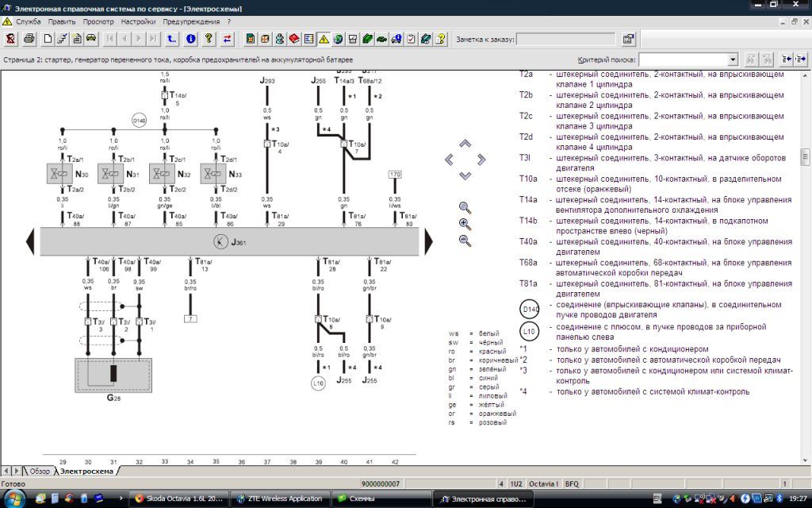Pan the diagram left with the left arrow
This screenshot has height=508, width=812.
click(449, 160)
